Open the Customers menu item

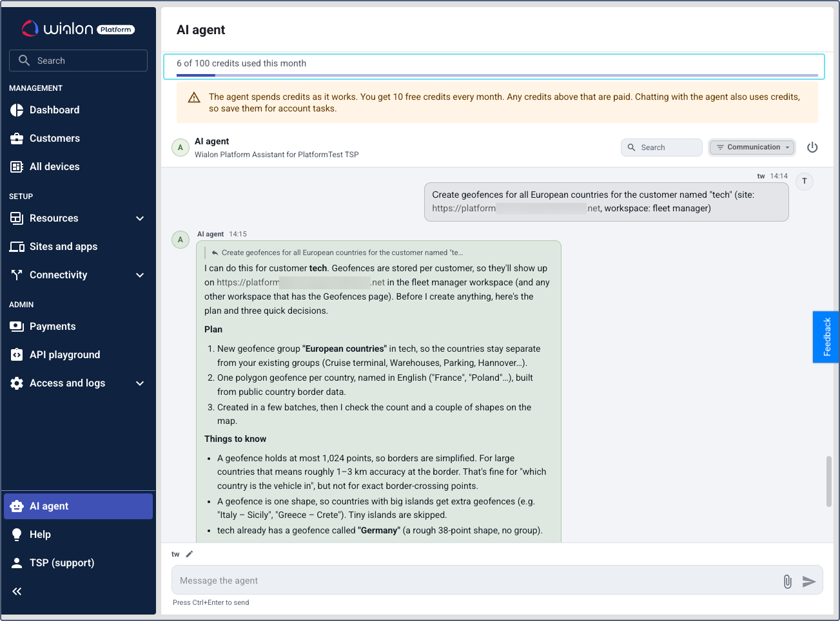point(78,139)
